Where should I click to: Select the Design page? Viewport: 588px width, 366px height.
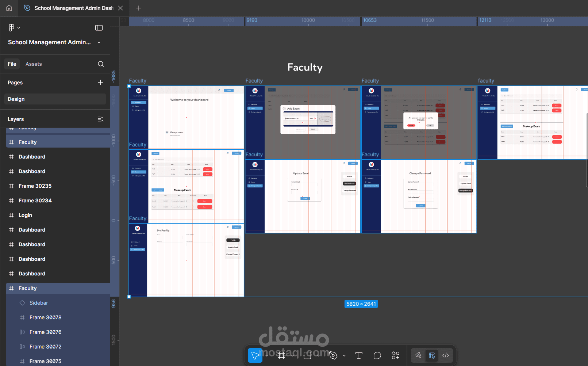pyautogui.click(x=55, y=99)
